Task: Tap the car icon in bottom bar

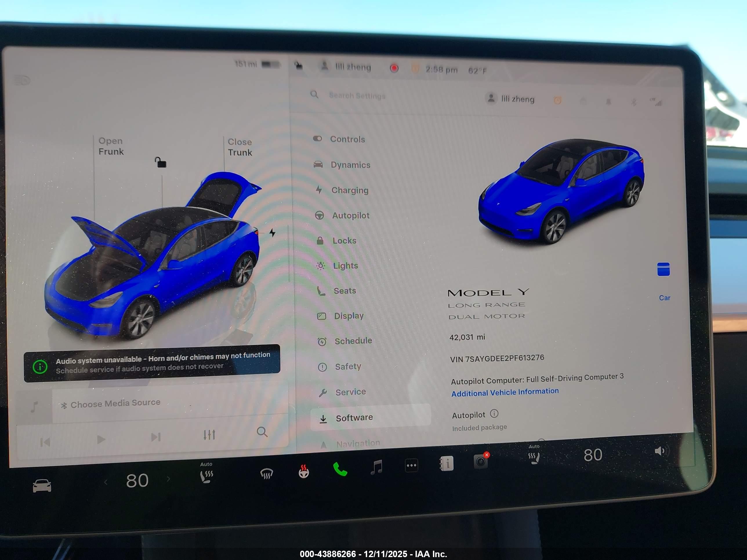Action: [x=42, y=486]
